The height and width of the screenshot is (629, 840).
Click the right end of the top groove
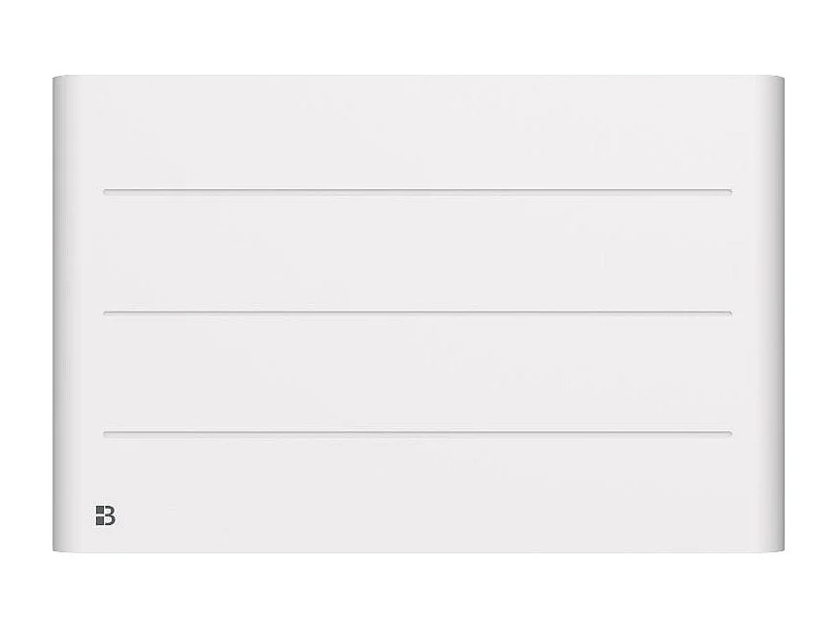click(x=729, y=191)
